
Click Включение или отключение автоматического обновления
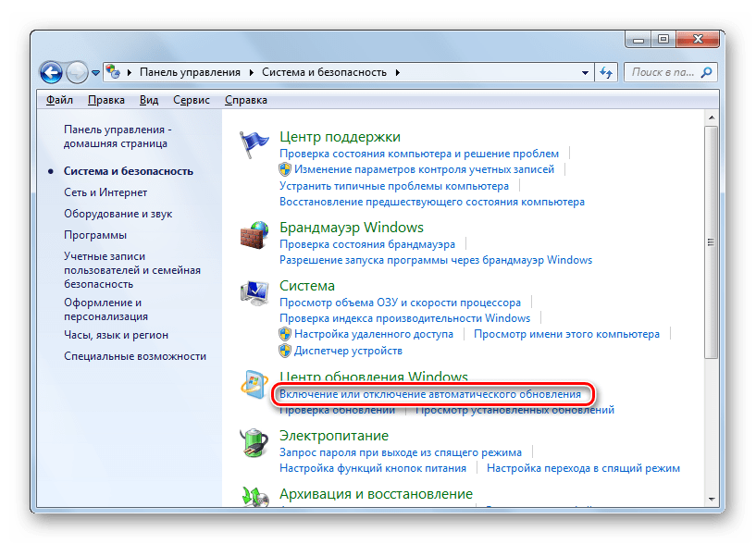pyautogui.click(x=430, y=394)
